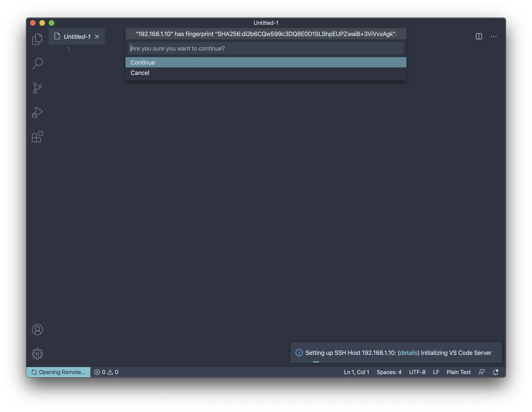Change indentation via Spaces: 4

click(389, 372)
